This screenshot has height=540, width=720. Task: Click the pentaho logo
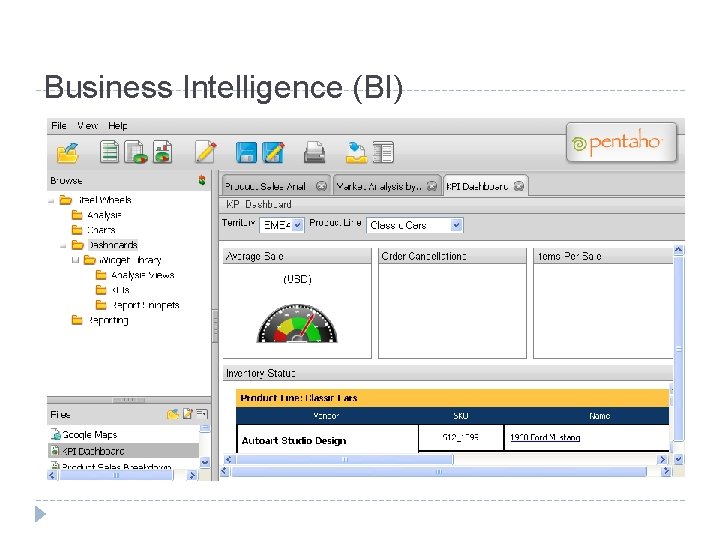pos(621,142)
